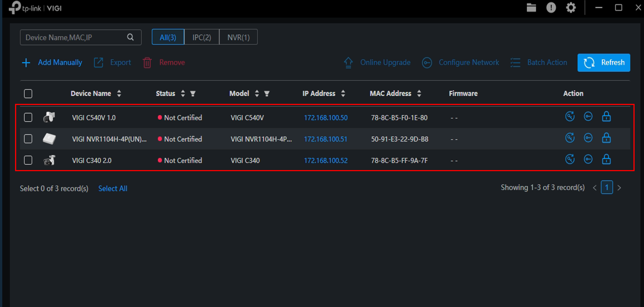Switch to the NVR(1) tab

(238, 37)
